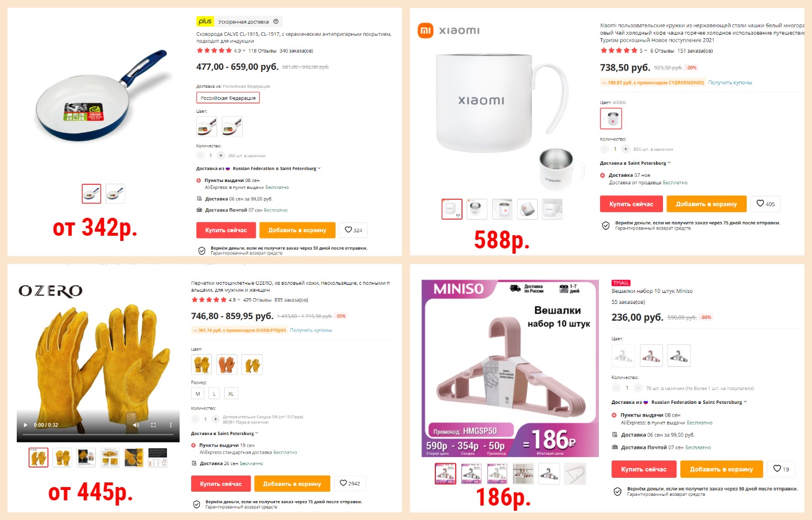Select Доставка 07 ноя radio for Xiaomi mug
This screenshot has height=520, width=812.
tap(602, 175)
